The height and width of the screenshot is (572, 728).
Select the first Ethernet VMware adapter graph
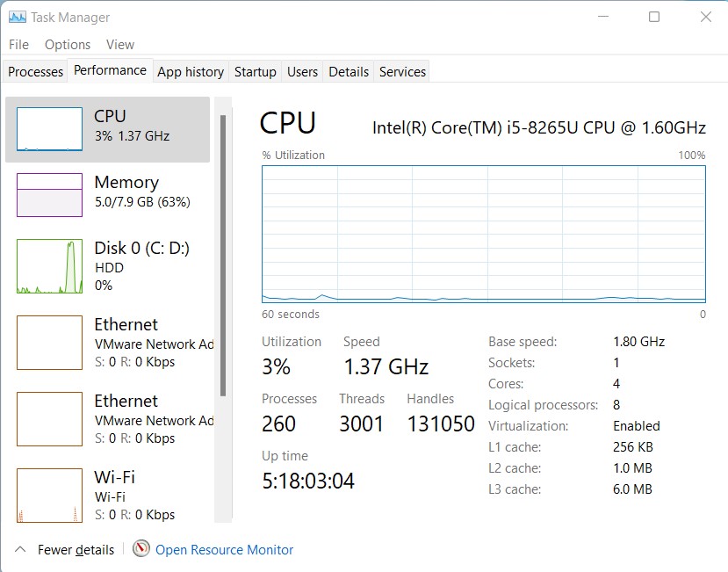[x=105, y=343]
